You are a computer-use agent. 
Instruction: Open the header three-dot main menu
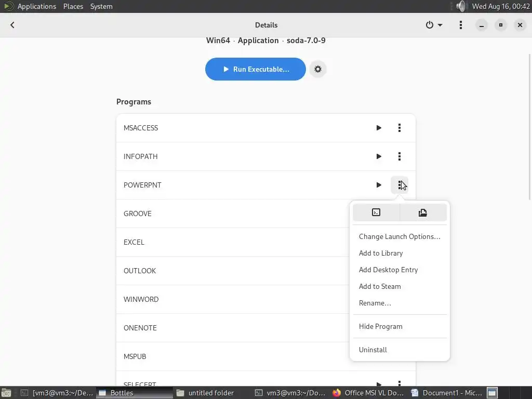point(460,25)
